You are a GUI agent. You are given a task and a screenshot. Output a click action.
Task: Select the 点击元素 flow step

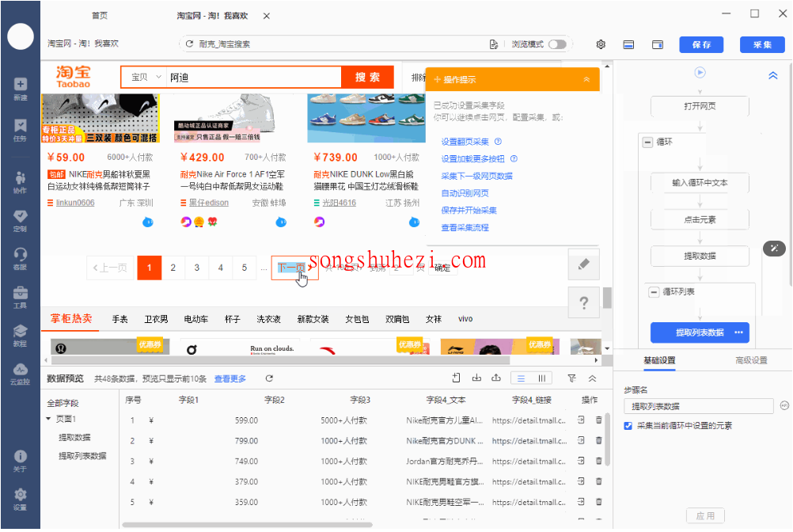point(700,219)
